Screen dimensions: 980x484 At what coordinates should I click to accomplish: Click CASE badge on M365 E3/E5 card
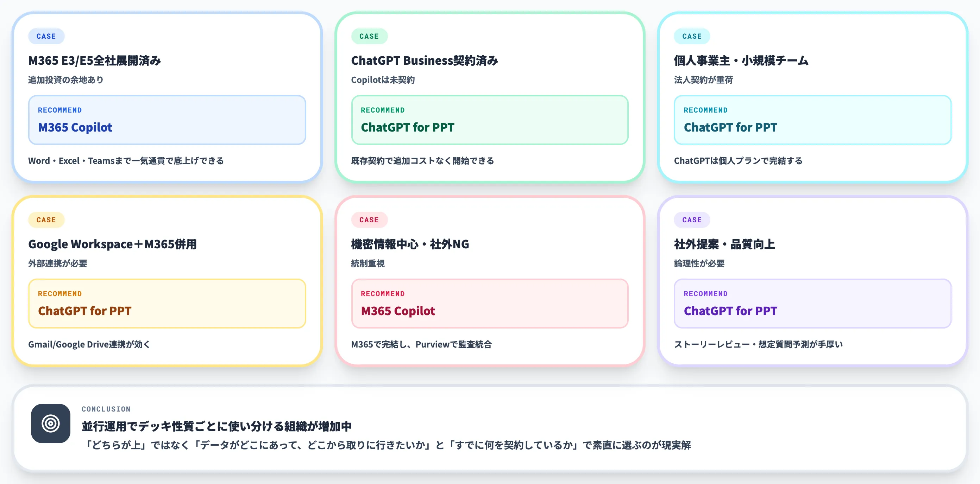coord(46,36)
